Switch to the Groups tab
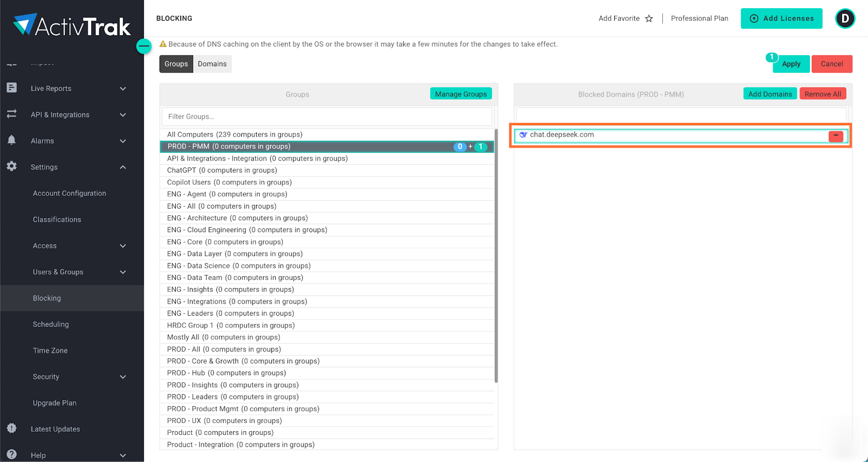Screen dimensions: 868x462 (x=176, y=64)
